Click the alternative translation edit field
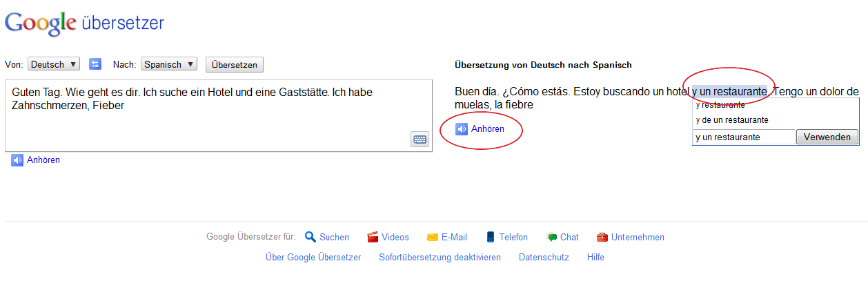 pyautogui.click(x=744, y=137)
